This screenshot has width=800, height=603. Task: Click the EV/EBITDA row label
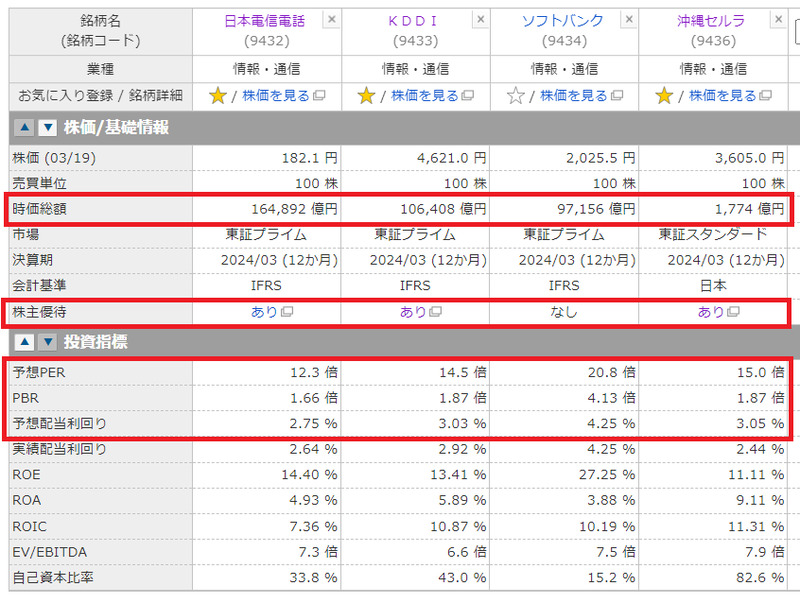49,552
